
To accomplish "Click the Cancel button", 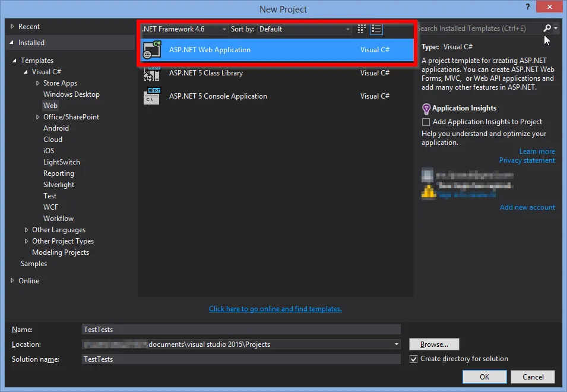I will [x=533, y=377].
